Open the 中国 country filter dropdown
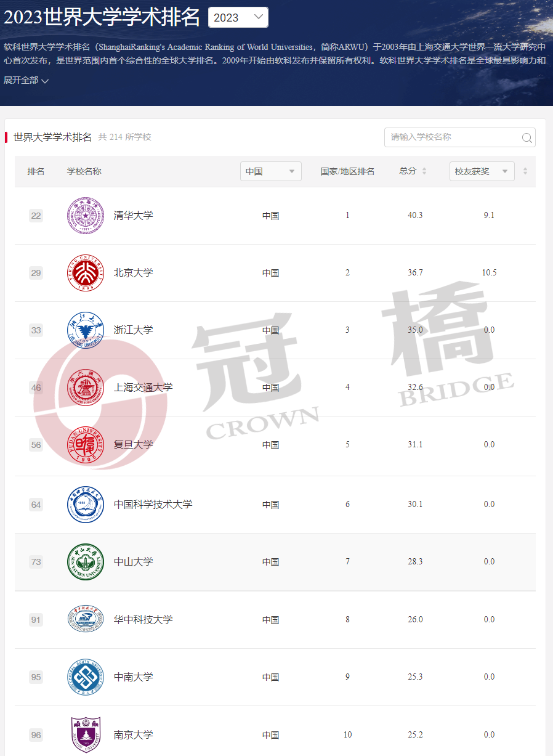The image size is (553, 756). (271, 171)
